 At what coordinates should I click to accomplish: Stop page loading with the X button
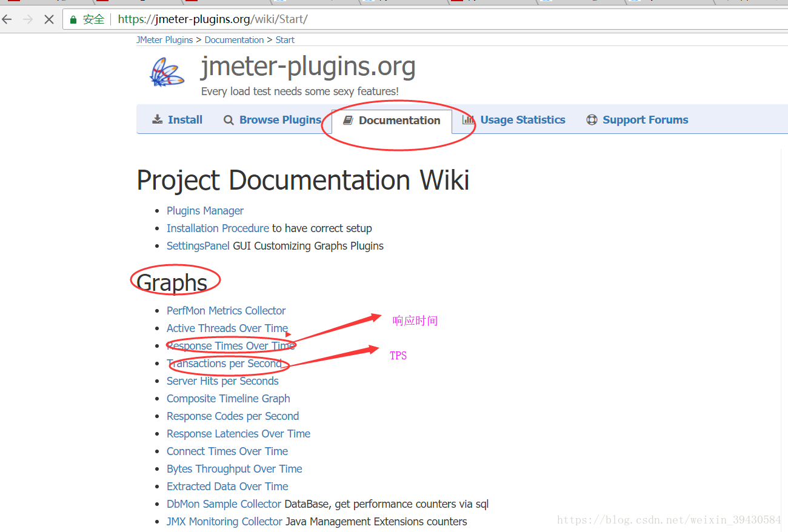point(49,19)
